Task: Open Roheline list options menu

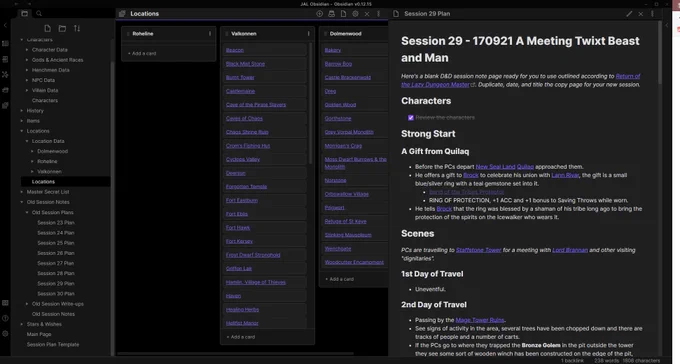Action: point(210,33)
